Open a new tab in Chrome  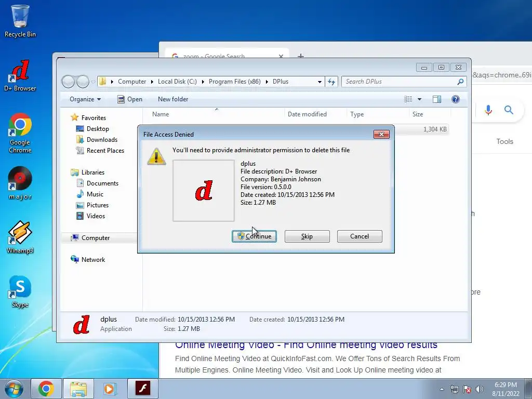point(301,56)
